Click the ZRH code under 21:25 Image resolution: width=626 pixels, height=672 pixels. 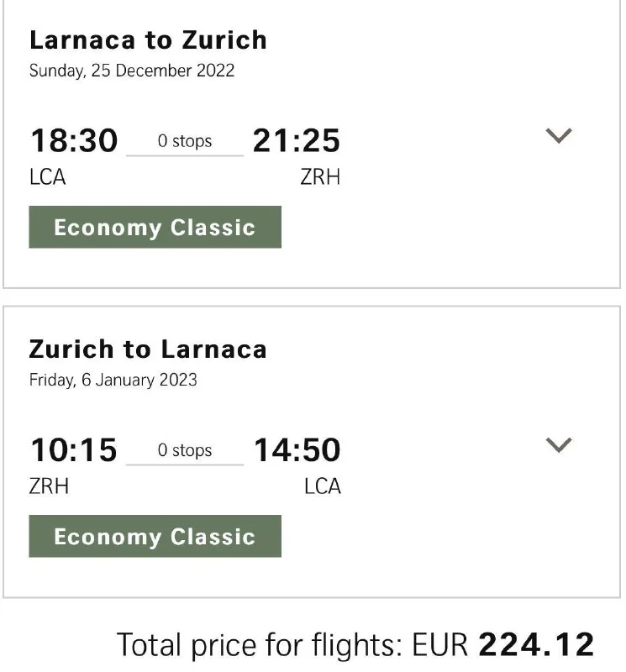320,176
